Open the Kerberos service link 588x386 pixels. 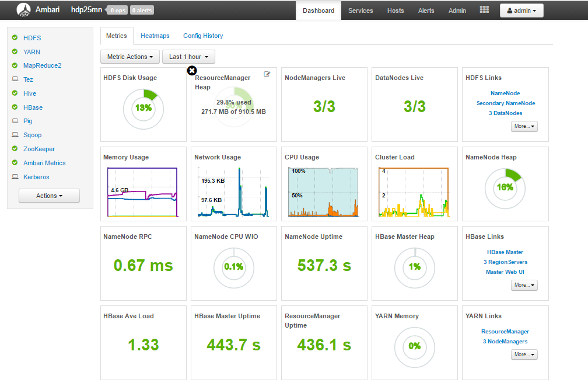click(36, 177)
